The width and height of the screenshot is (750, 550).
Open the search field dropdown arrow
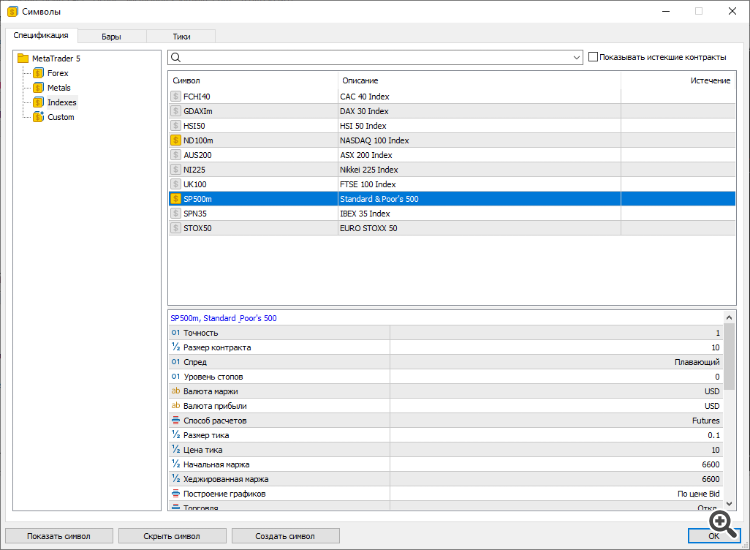pyautogui.click(x=576, y=57)
